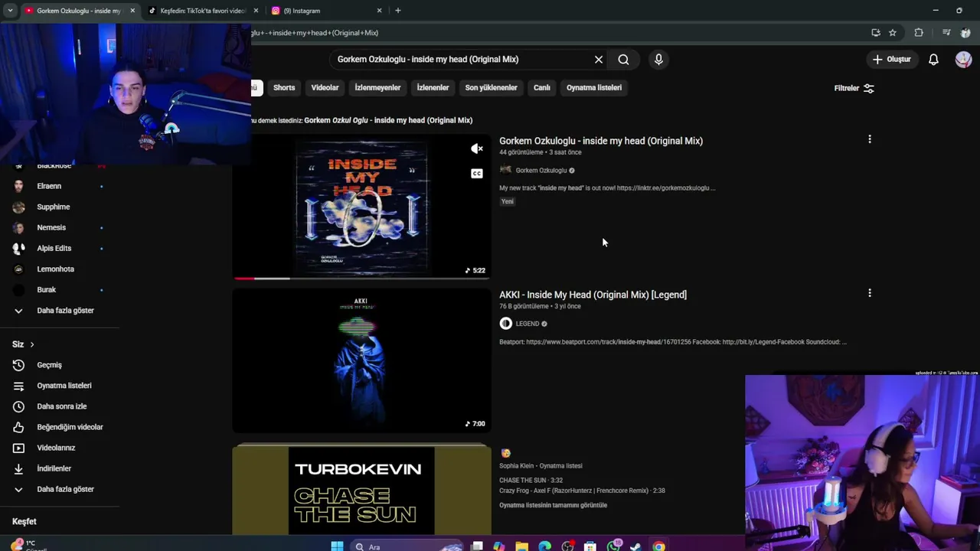This screenshot has width=980, height=551.
Task: Open Gorkem Ozkuloglu inside my head thumbnail
Action: [x=361, y=207]
